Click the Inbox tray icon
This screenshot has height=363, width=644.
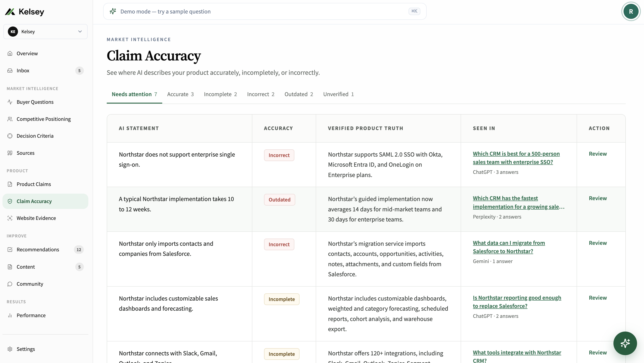pos(10,71)
